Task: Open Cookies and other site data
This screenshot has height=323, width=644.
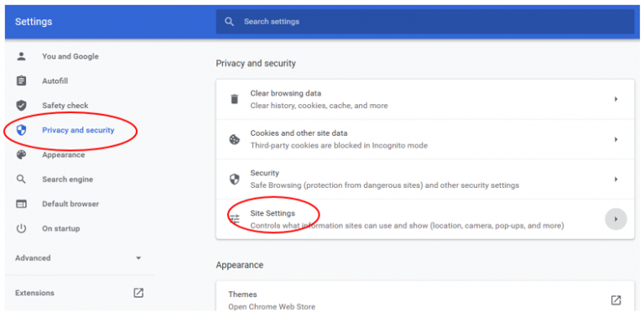Action: pos(425,139)
